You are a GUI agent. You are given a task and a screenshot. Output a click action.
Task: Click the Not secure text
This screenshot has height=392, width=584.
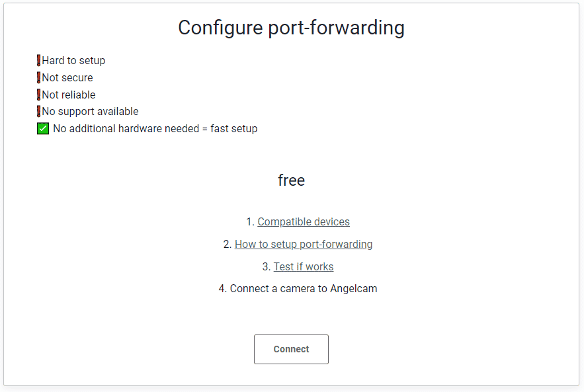(x=67, y=77)
